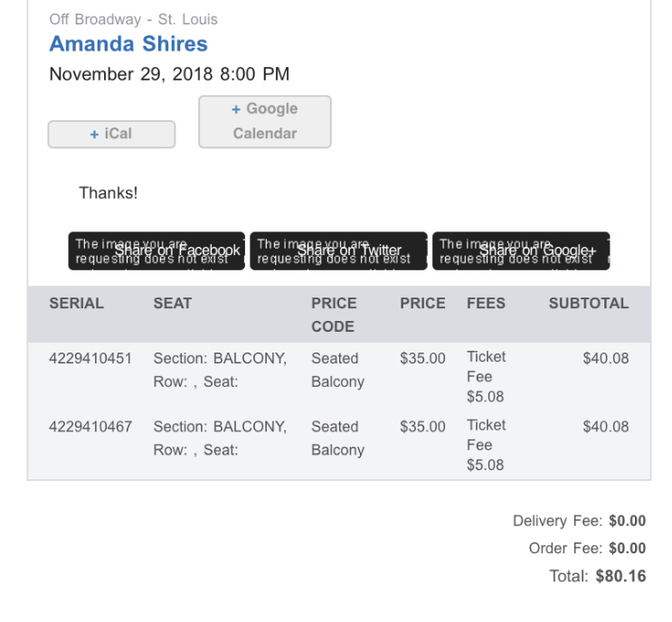Click the Thanks! message text

pos(109,193)
